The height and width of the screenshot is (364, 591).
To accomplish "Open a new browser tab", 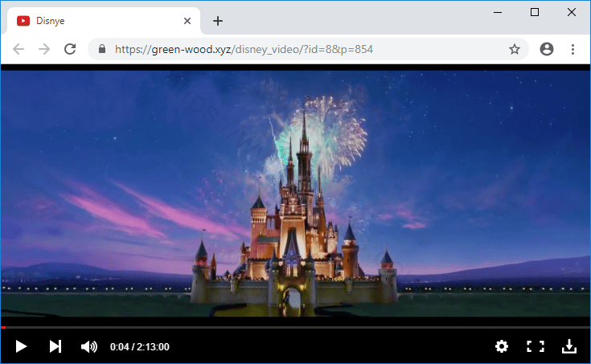I will 217,21.
